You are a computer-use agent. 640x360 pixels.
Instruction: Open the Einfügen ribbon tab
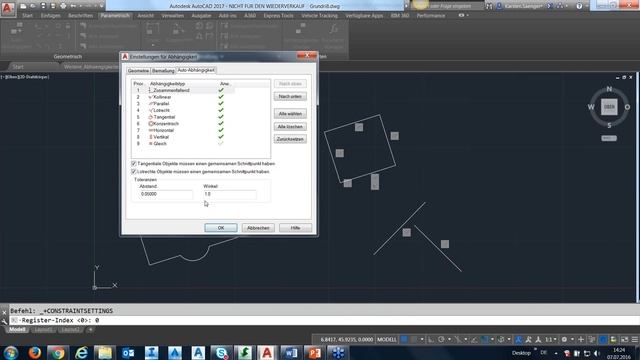coord(51,16)
